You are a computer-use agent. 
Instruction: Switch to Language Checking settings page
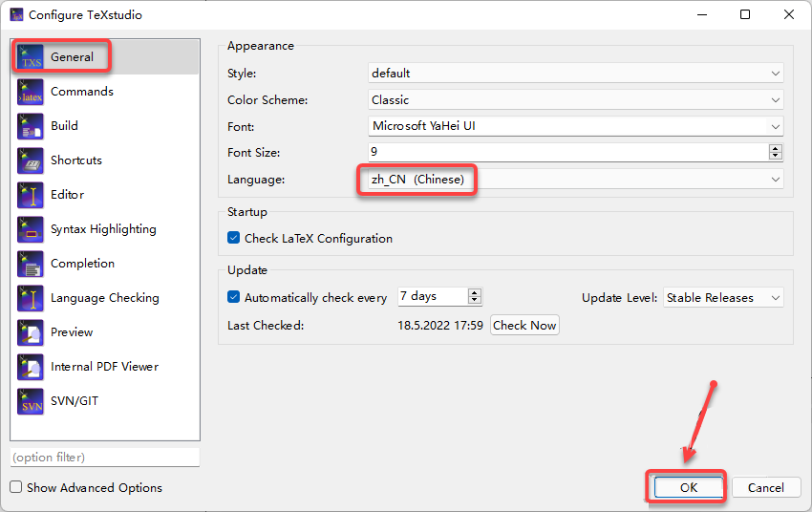(x=105, y=298)
